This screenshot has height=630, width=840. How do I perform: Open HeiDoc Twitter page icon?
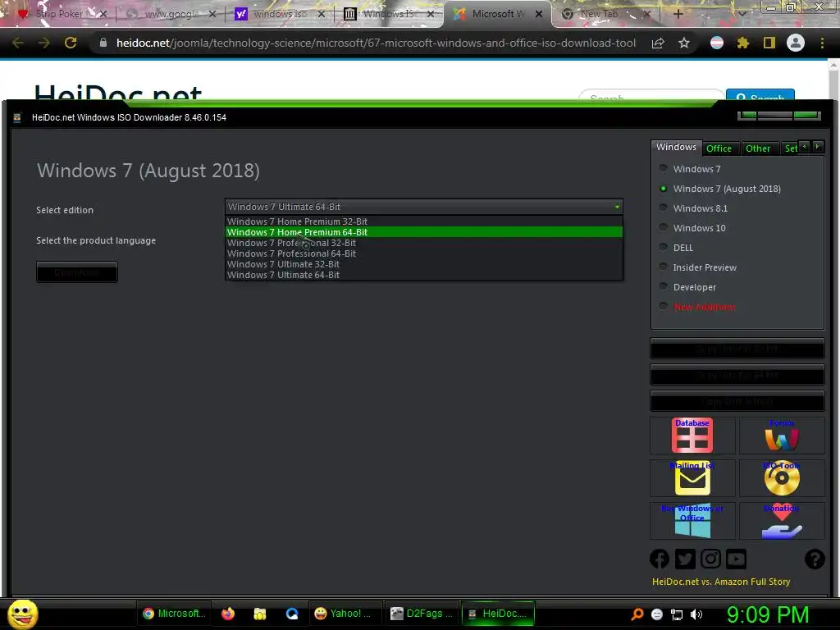(685, 559)
